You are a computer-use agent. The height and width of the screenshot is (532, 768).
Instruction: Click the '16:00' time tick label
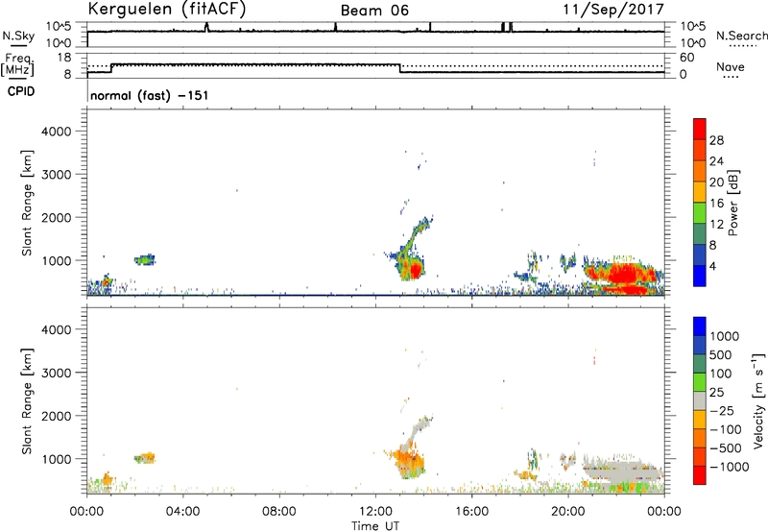click(471, 512)
